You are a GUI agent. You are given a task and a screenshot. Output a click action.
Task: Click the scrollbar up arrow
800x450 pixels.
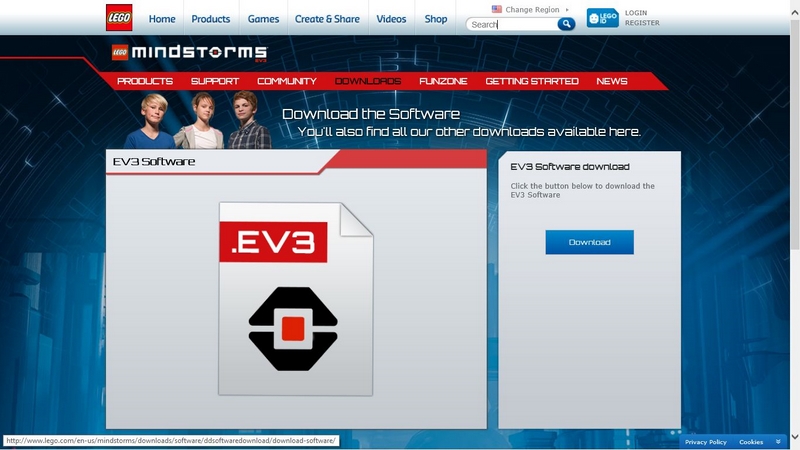(x=794, y=12)
